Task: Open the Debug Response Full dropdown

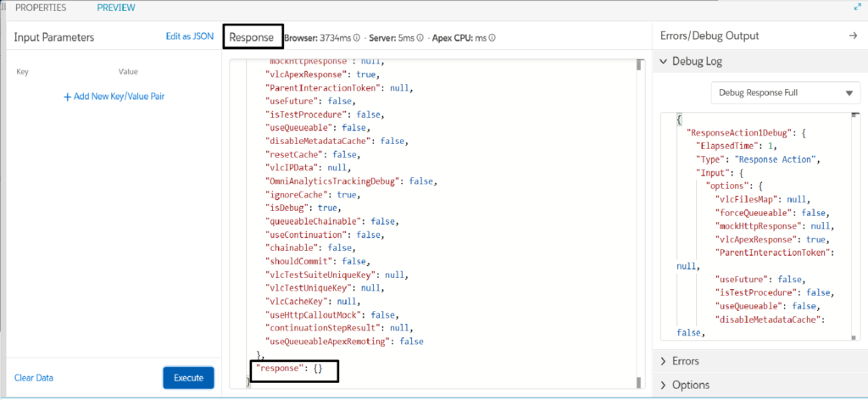Action: (786, 93)
